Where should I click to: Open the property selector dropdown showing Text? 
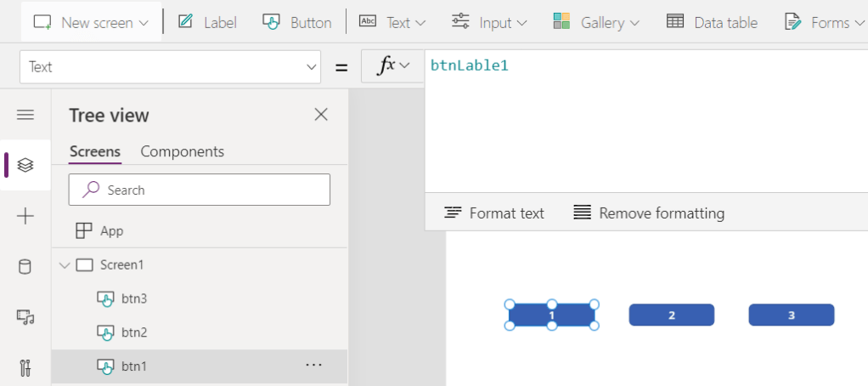pos(170,66)
